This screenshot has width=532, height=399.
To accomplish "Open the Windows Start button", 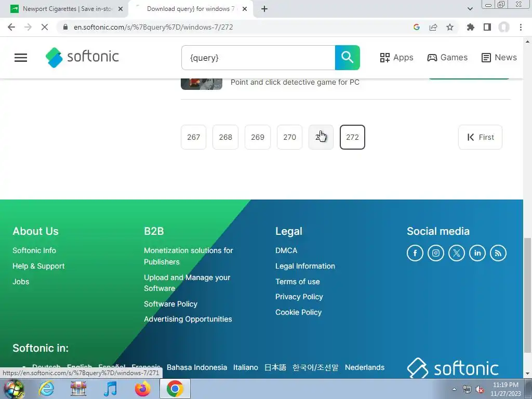I will 14,389.
